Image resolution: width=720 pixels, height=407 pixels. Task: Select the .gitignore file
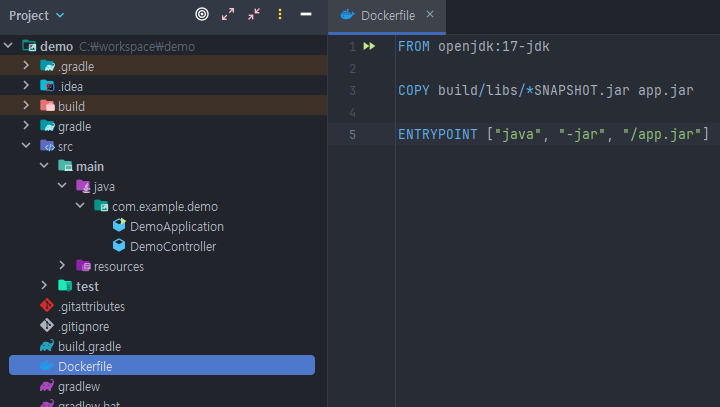tap(84, 327)
